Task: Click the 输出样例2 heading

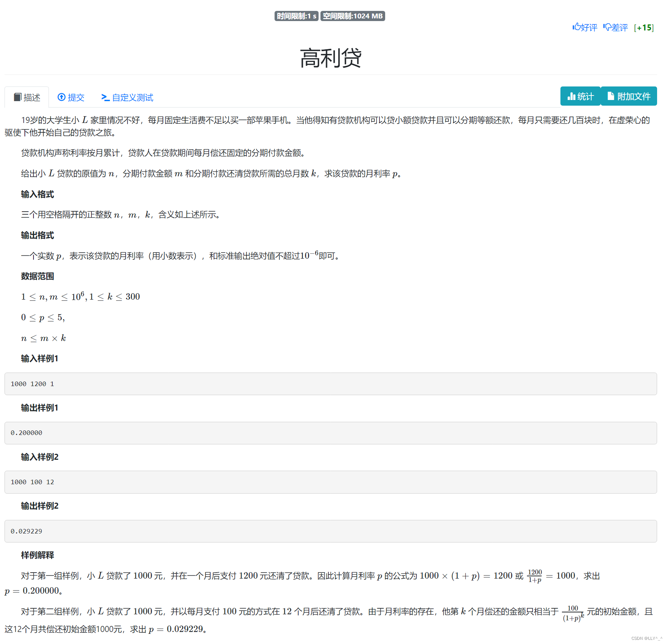Action: click(x=40, y=506)
